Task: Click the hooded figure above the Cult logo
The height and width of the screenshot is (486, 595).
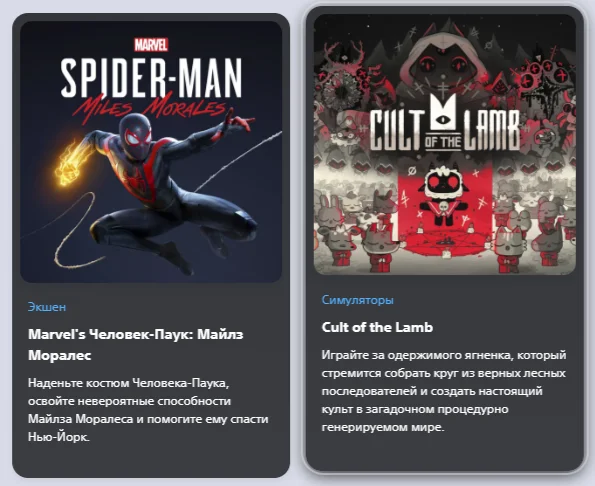Action: pos(442,65)
